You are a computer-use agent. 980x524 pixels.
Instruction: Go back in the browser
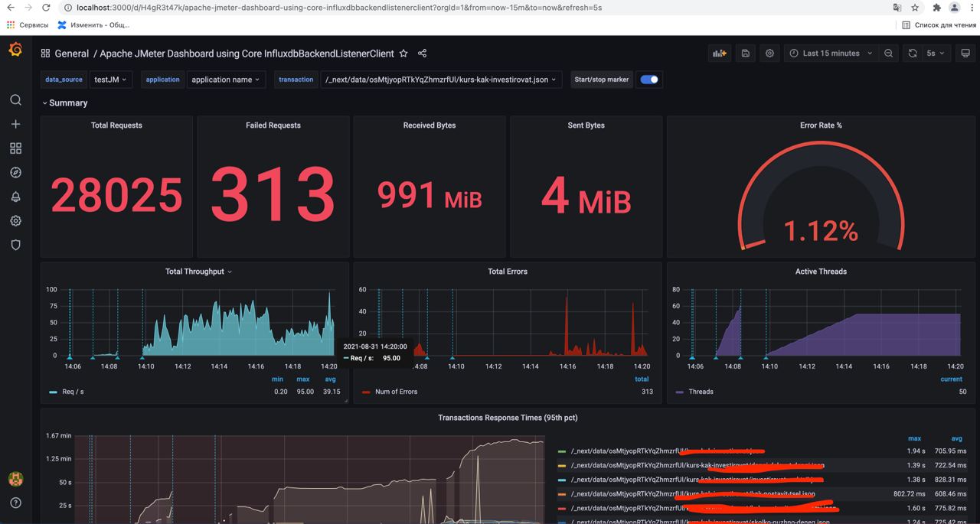pos(10,8)
